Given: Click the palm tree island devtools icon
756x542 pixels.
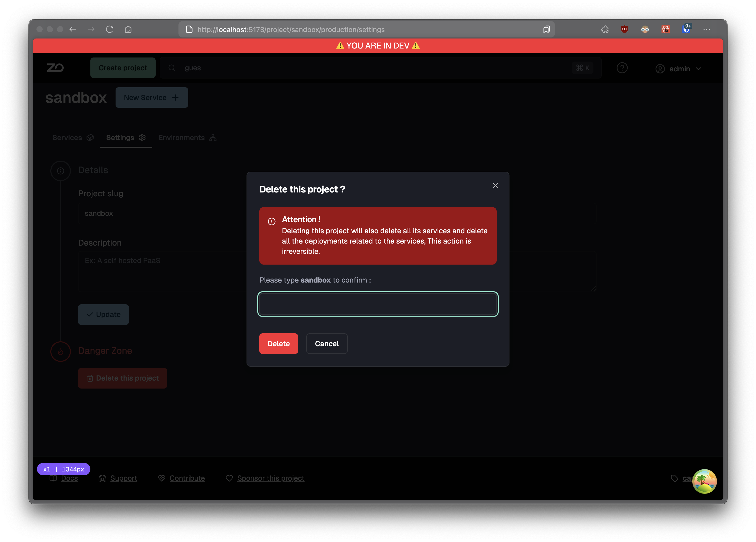Looking at the screenshot, I should point(704,481).
